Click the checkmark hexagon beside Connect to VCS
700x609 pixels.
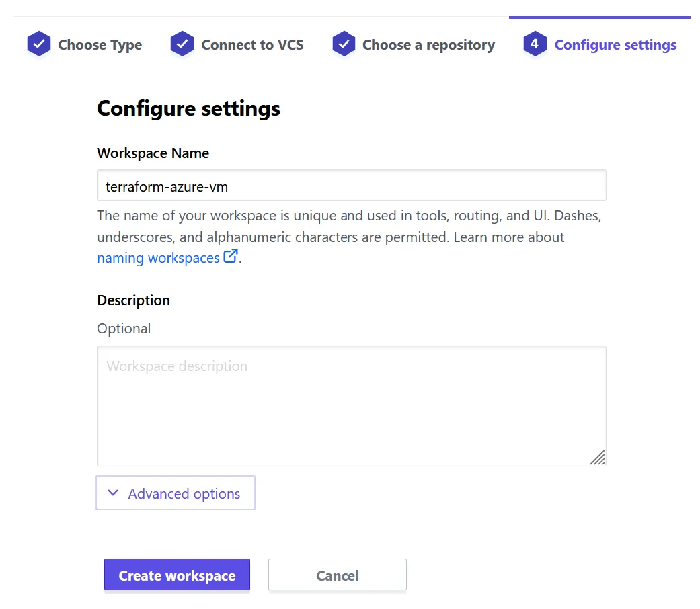point(182,44)
